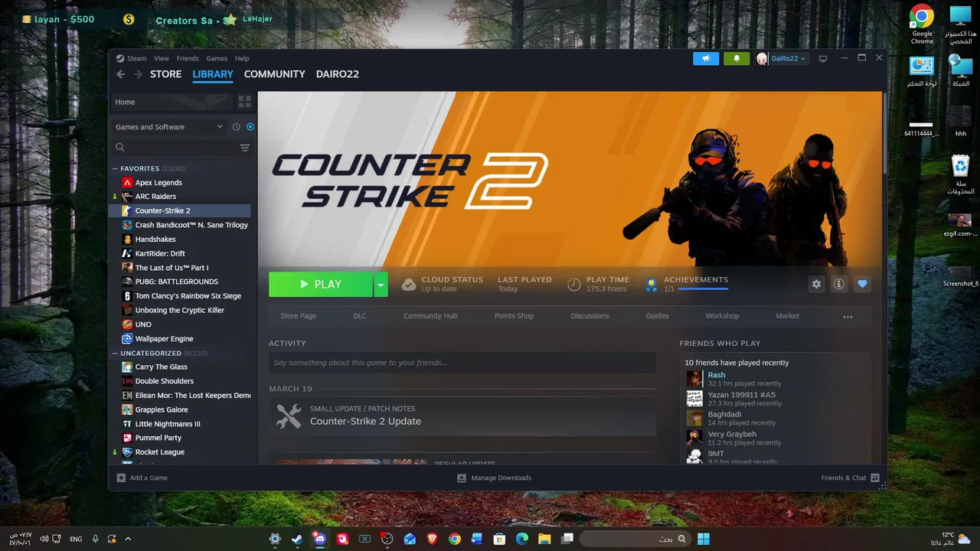The width and height of the screenshot is (980, 551).
Task: Click the Add a Game plus icon
Action: pos(121,478)
